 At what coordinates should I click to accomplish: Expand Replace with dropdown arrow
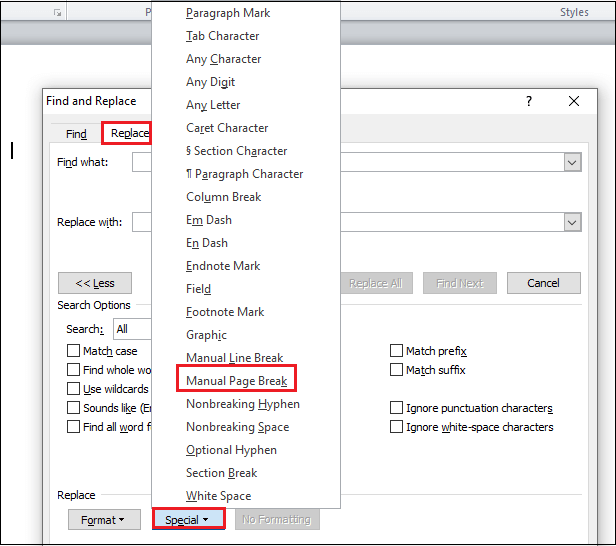pyautogui.click(x=572, y=223)
